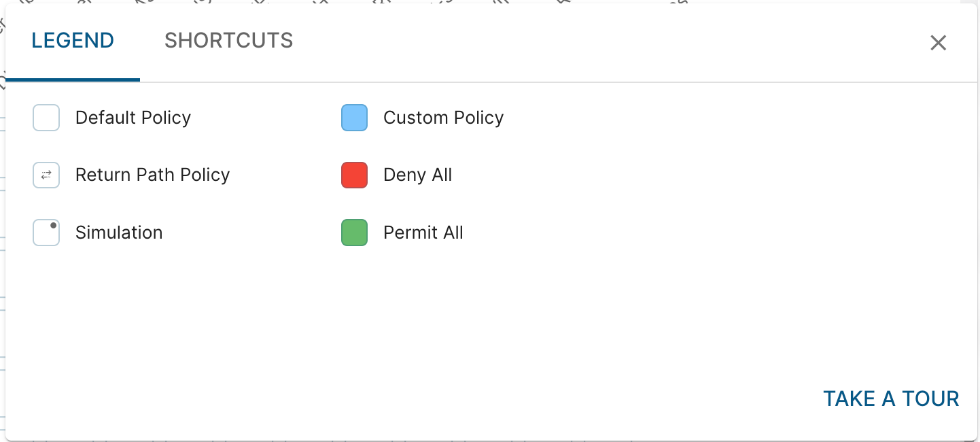Click the green Permit All swatch
Viewport: 980px width, 442px height.
tap(354, 233)
